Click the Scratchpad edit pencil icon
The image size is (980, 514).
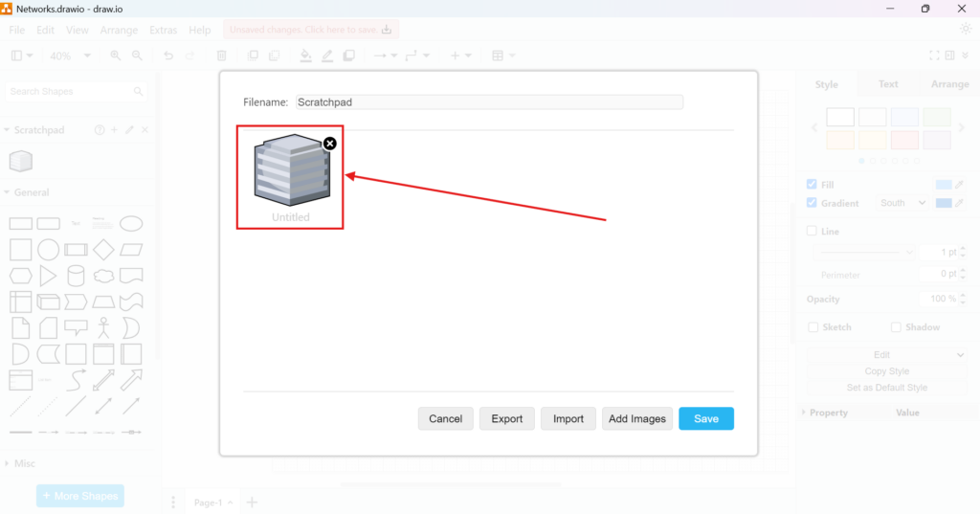pyautogui.click(x=130, y=130)
